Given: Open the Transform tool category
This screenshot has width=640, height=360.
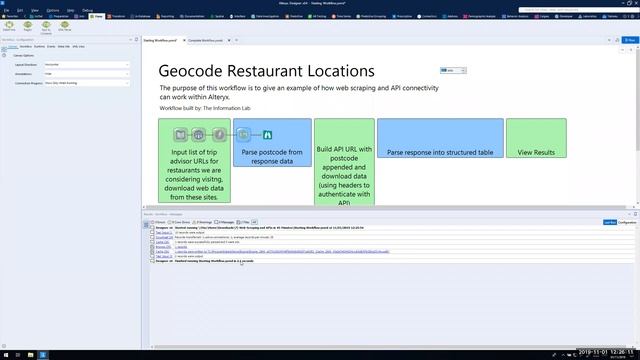Looking at the screenshot, I should [116, 16].
